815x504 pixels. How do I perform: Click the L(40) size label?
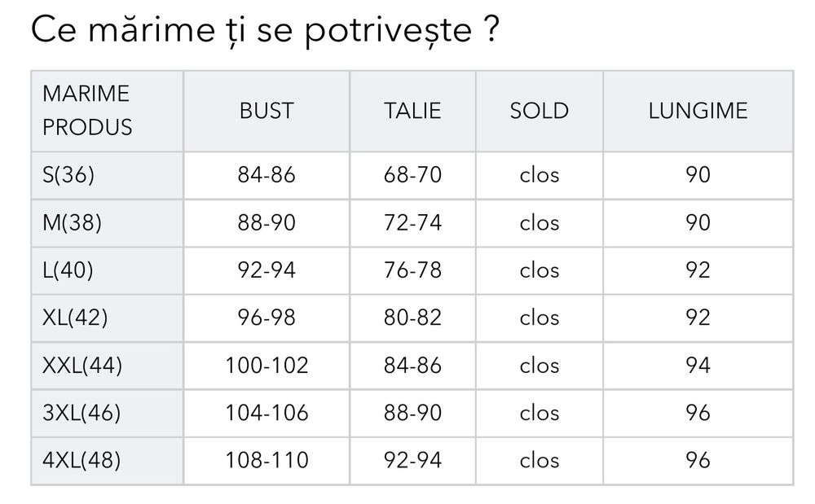coord(68,270)
